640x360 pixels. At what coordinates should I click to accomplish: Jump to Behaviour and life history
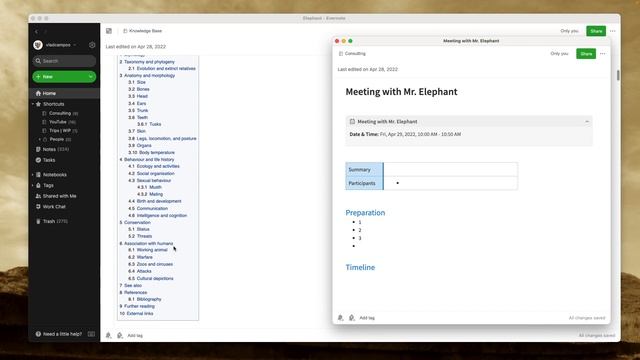tap(149, 160)
